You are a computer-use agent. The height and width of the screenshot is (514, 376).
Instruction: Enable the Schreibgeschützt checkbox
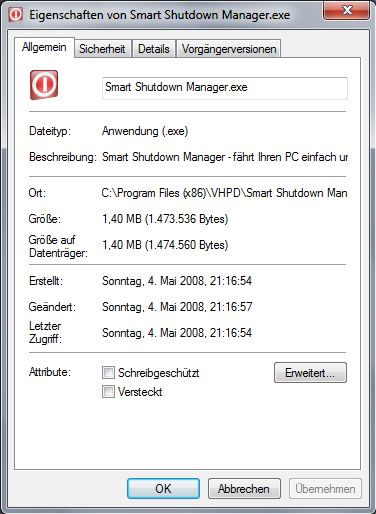pos(108,373)
